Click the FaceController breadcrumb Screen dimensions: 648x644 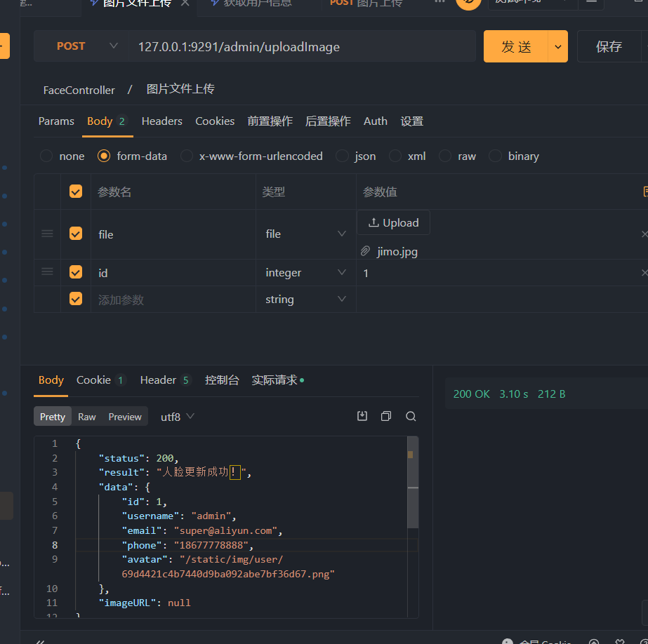coord(79,90)
